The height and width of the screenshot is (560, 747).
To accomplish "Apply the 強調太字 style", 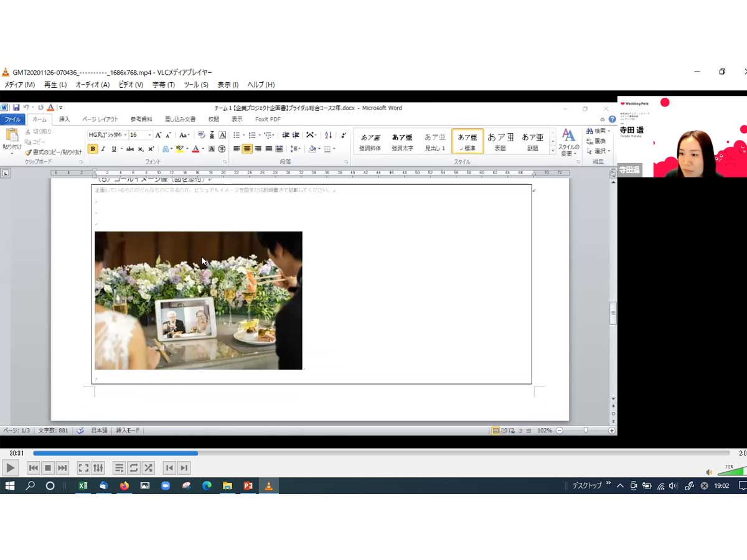I will pos(402,141).
